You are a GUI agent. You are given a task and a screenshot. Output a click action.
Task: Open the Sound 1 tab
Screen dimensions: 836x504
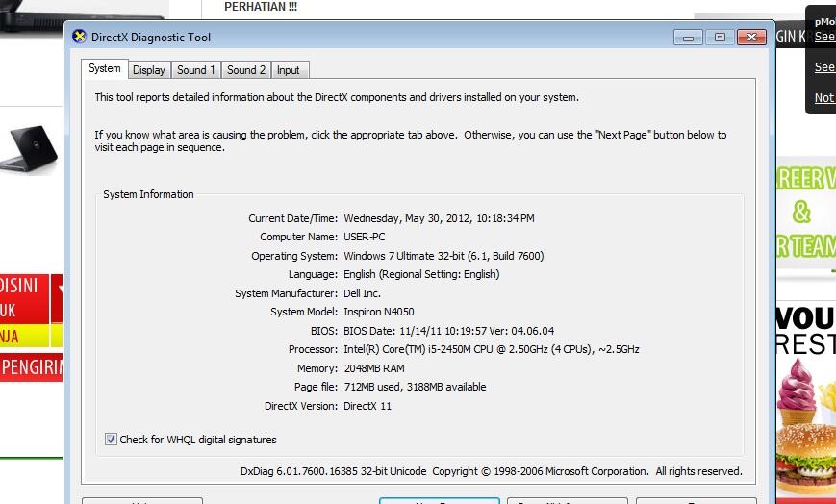point(195,70)
